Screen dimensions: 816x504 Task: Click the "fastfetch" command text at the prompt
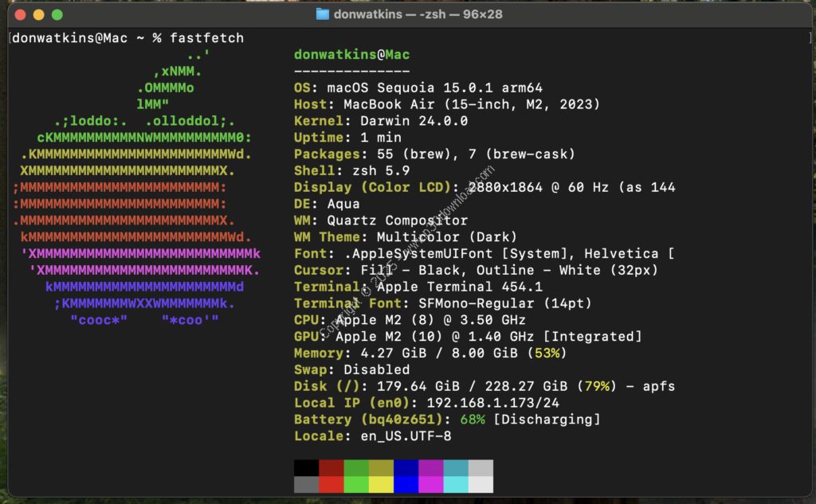[x=206, y=38]
